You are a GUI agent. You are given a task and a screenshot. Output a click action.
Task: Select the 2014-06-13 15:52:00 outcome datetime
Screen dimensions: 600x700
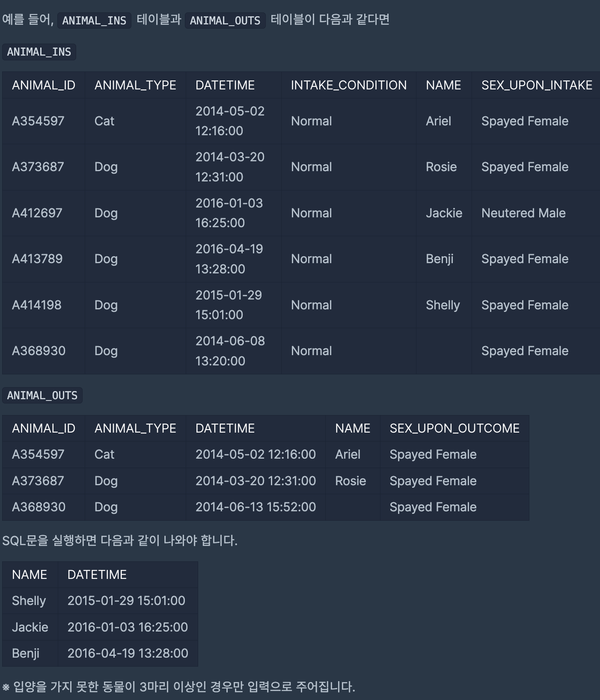[x=255, y=507]
